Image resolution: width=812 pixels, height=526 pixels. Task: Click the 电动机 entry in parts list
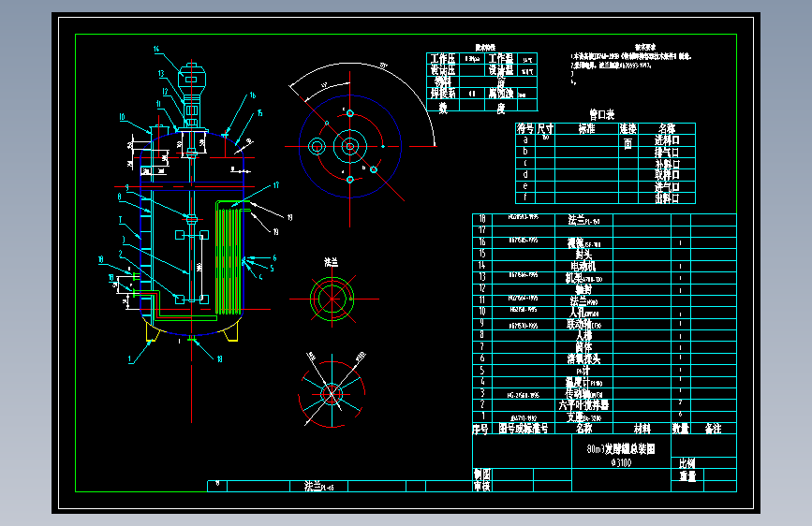click(x=583, y=266)
